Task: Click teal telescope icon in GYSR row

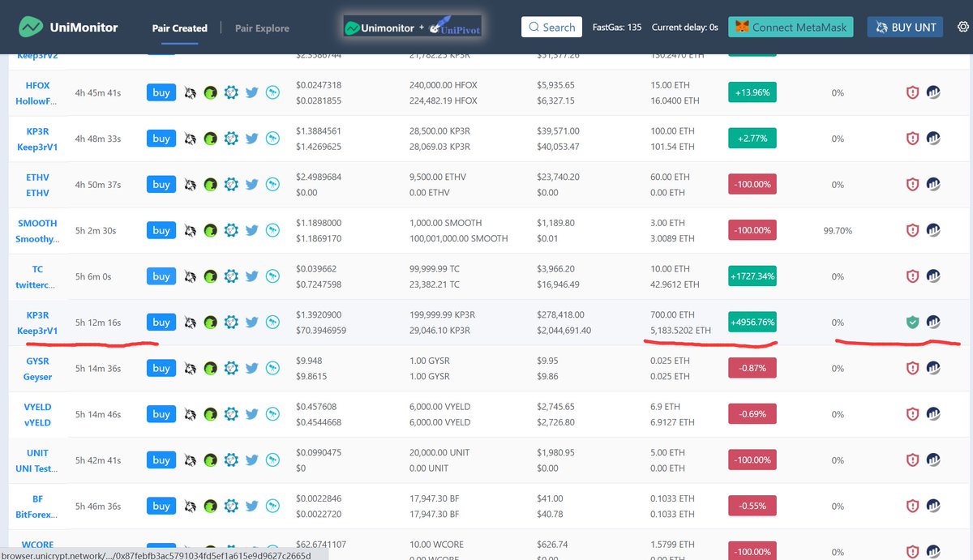Action: point(272,369)
